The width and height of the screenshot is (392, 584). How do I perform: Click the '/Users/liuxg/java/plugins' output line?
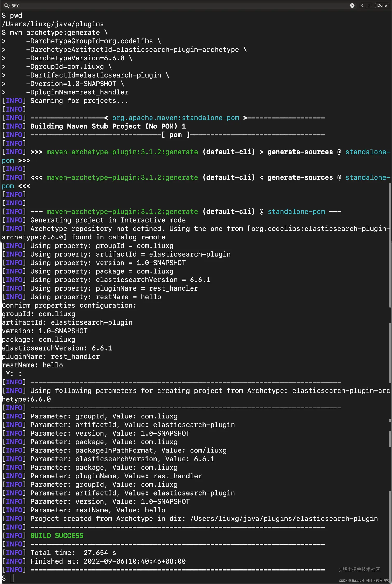pos(53,24)
